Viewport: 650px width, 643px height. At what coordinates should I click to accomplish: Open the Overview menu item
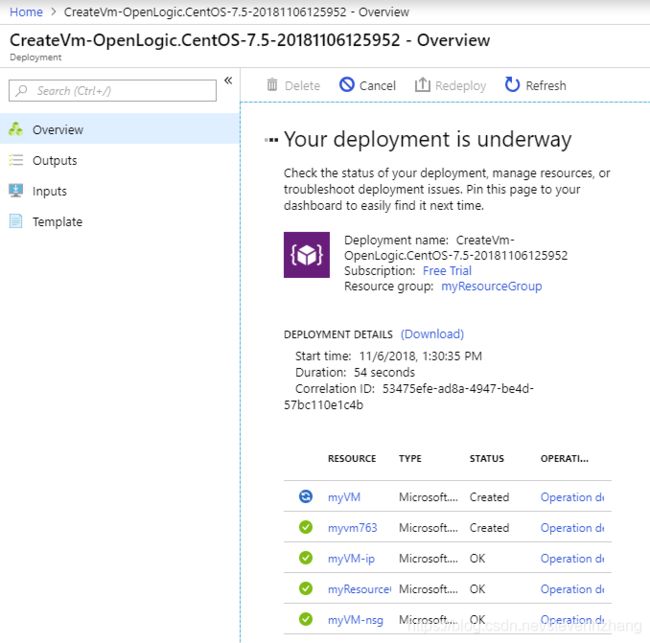click(x=120, y=129)
